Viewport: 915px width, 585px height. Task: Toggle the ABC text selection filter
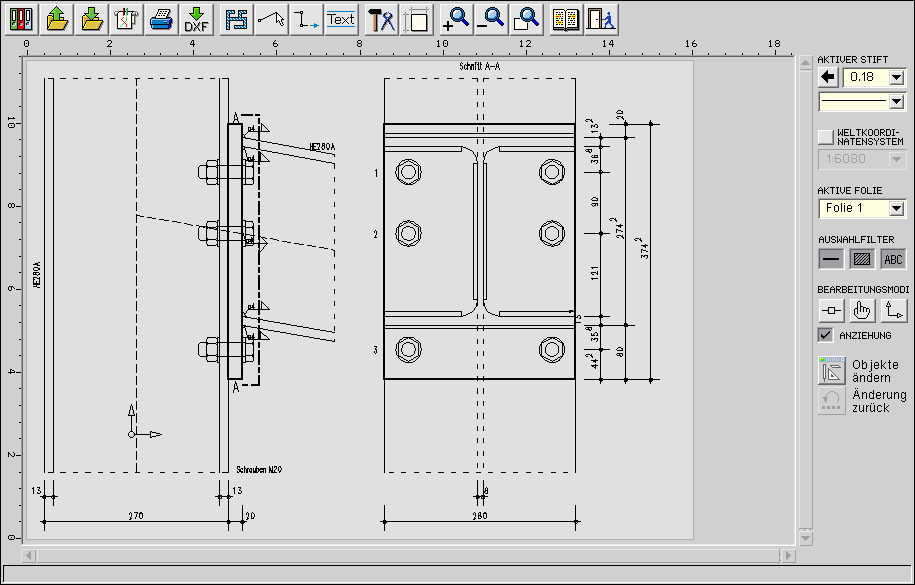coord(893,259)
